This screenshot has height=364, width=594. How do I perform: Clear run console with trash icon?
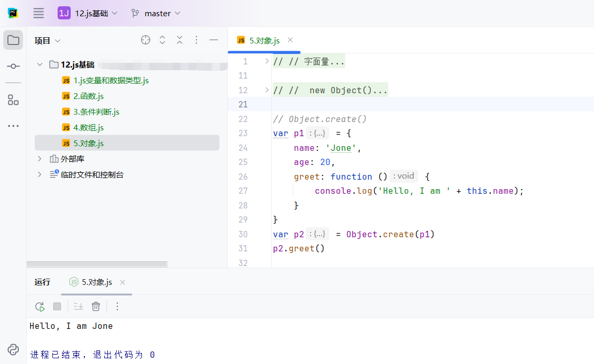coord(96,306)
